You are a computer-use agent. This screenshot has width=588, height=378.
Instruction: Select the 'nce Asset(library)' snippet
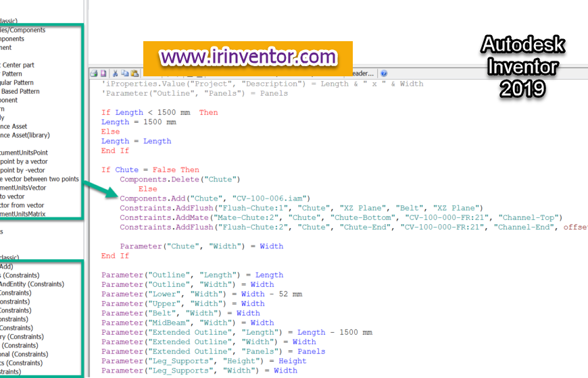coord(25,135)
